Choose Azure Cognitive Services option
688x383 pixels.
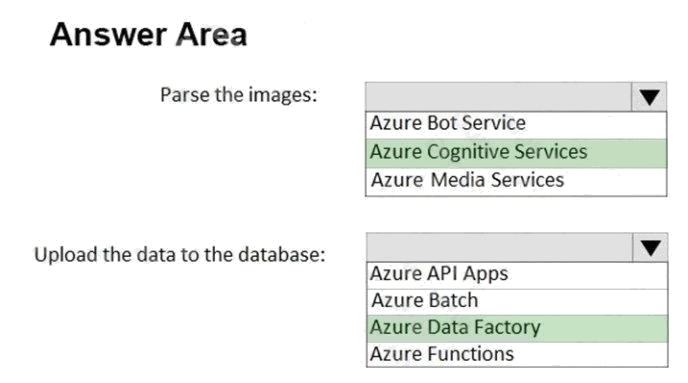516,152
